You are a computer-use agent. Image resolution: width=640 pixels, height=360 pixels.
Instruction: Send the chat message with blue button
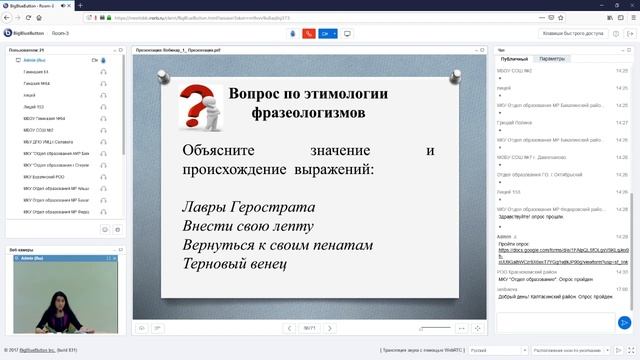(624, 323)
